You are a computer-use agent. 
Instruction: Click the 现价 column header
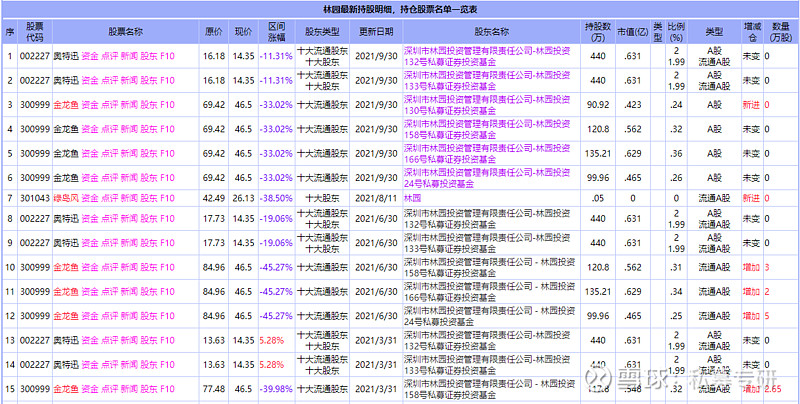pyautogui.click(x=243, y=32)
